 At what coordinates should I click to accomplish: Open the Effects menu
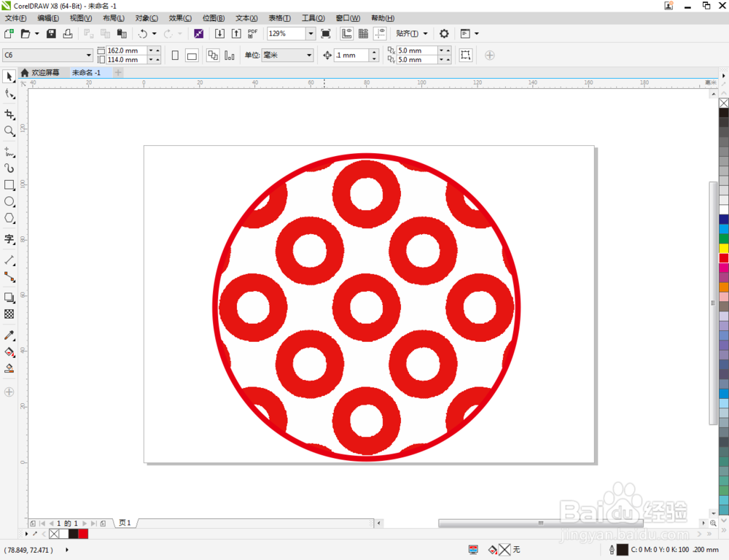click(180, 18)
